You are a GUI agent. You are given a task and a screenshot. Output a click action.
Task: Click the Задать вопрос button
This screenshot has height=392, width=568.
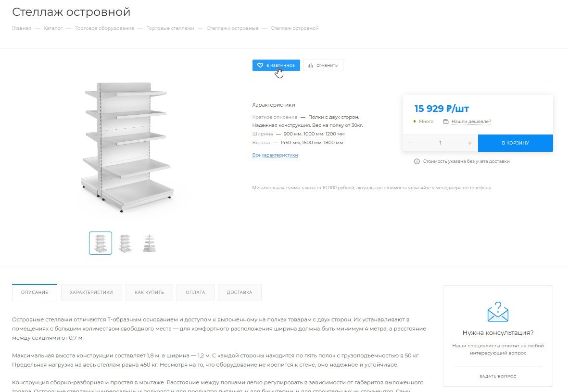click(x=498, y=377)
